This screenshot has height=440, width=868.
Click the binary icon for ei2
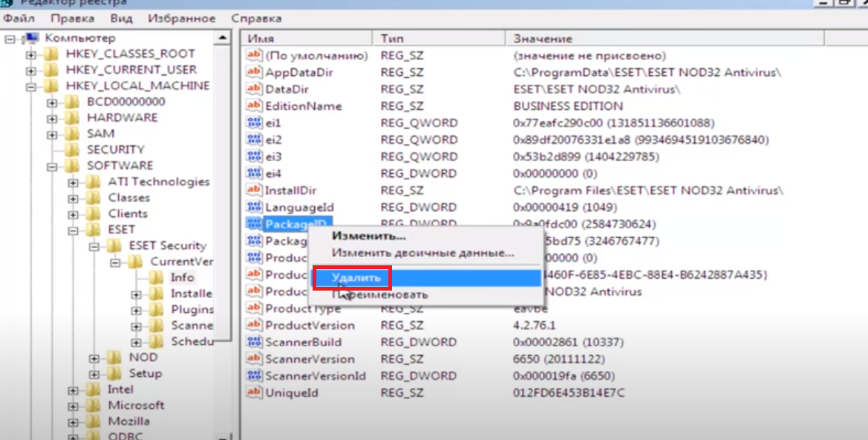click(254, 140)
